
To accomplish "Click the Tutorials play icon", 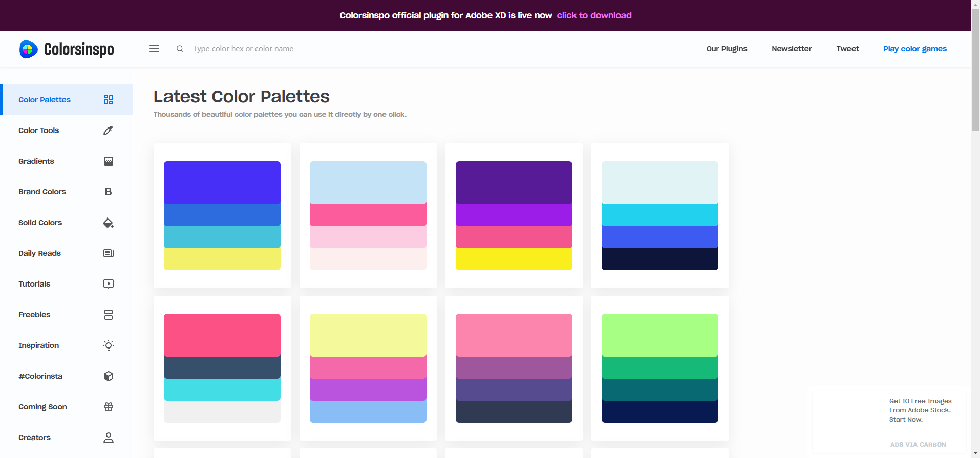I will [108, 284].
